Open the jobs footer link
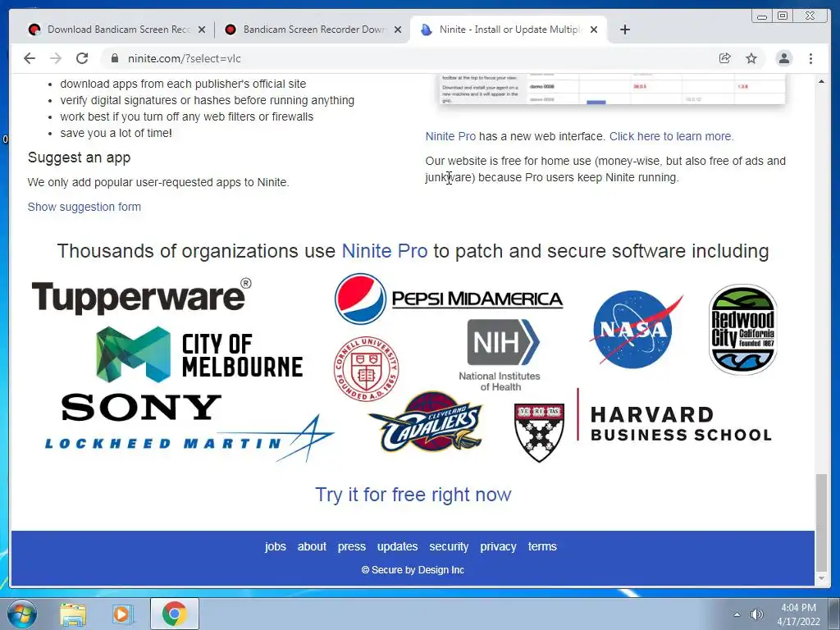 [276, 546]
